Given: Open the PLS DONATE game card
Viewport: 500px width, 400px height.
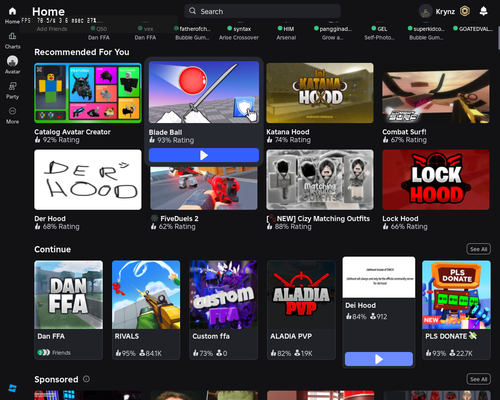Looking at the screenshot, I should click(x=456, y=310).
